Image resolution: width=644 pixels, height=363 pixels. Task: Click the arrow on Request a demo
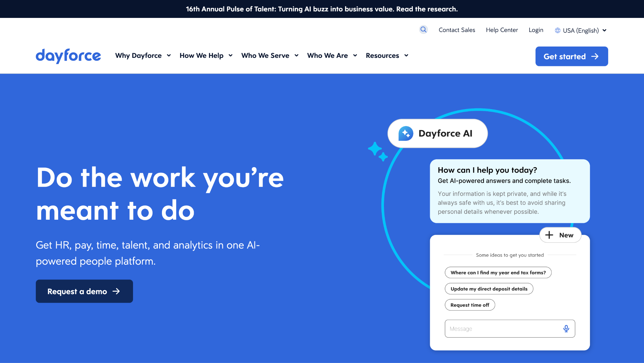(116, 291)
